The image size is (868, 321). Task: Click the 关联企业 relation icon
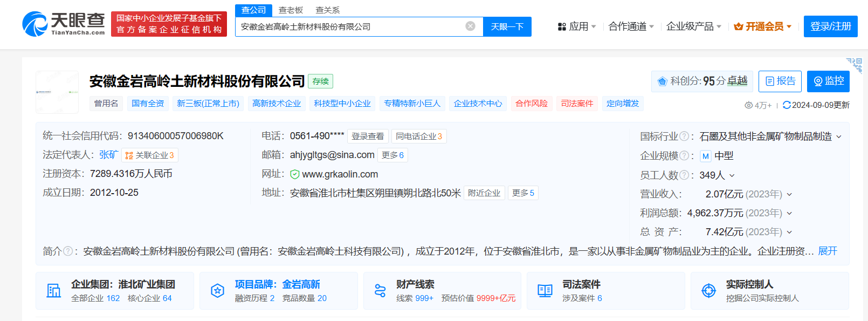pos(129,155)
